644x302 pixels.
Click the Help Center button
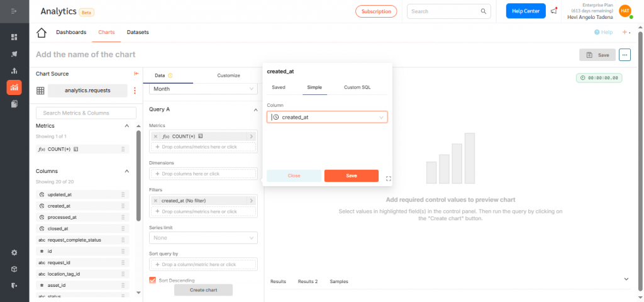[x=526, y=11]
